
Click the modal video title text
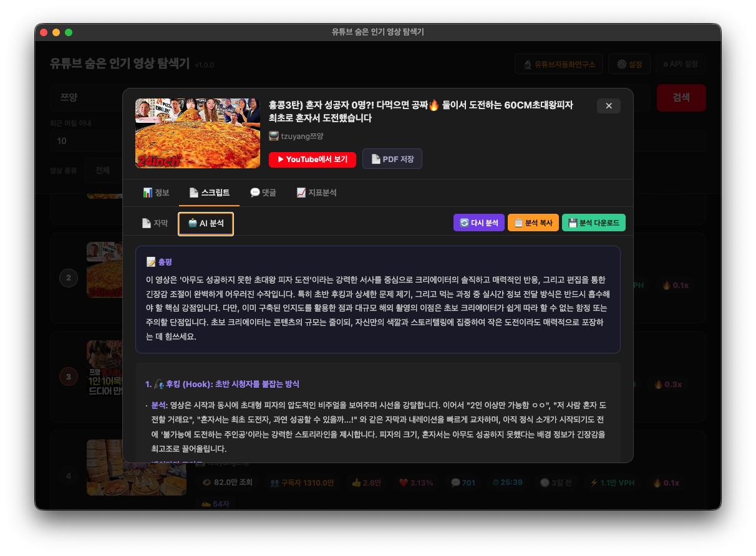click(421, 112)
